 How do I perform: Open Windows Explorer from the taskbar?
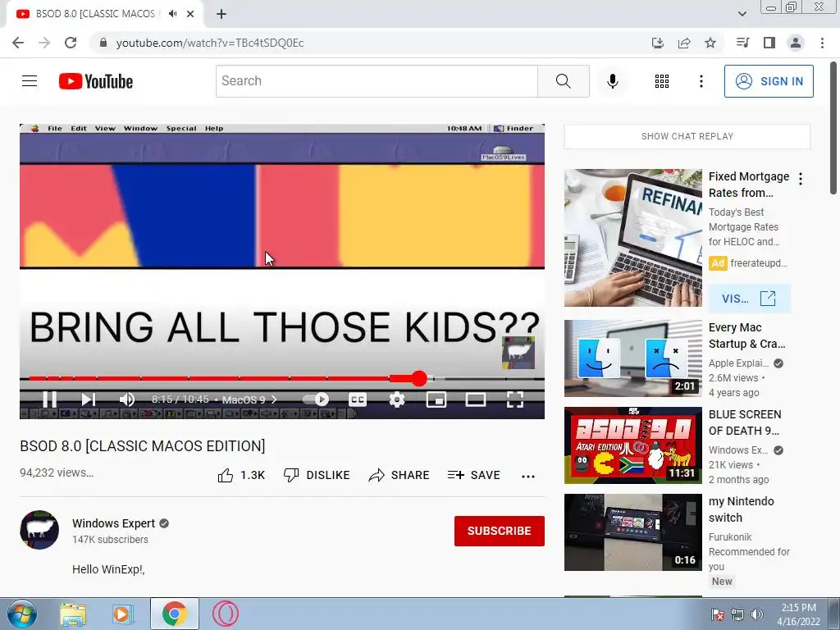(x=72, y=614)
